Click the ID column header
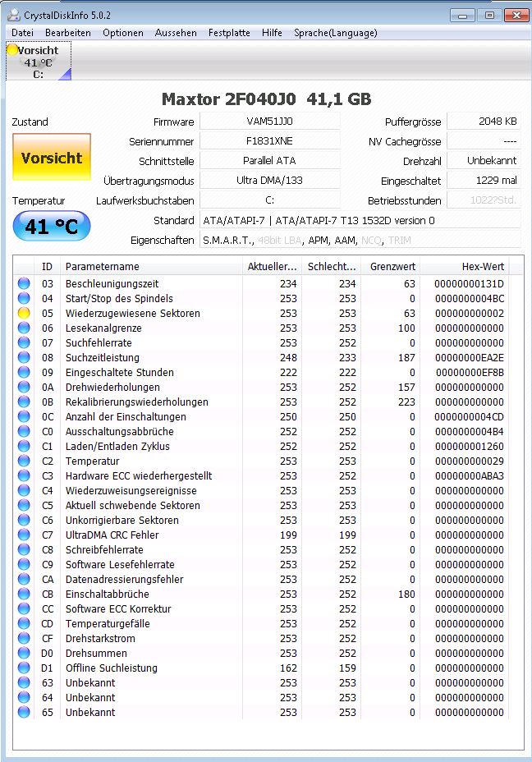The image size is (532, 762). click(x=47, y=266)
